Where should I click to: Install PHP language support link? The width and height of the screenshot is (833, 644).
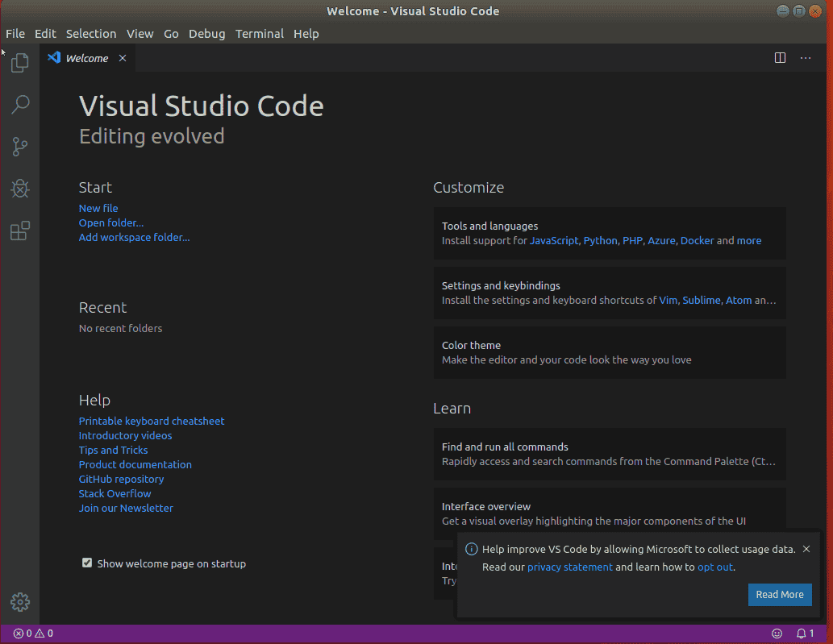[x=632, y=240]
